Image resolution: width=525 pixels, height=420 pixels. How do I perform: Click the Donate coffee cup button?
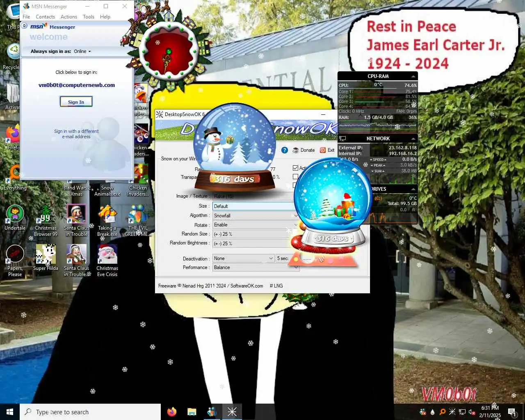[x=304, y=150]
